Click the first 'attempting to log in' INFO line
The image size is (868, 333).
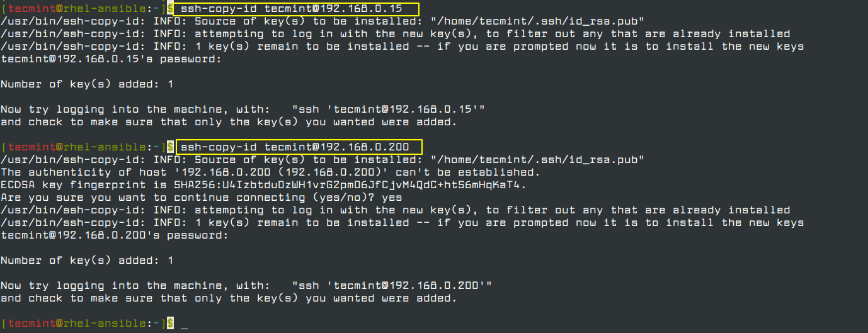point(396,34)
